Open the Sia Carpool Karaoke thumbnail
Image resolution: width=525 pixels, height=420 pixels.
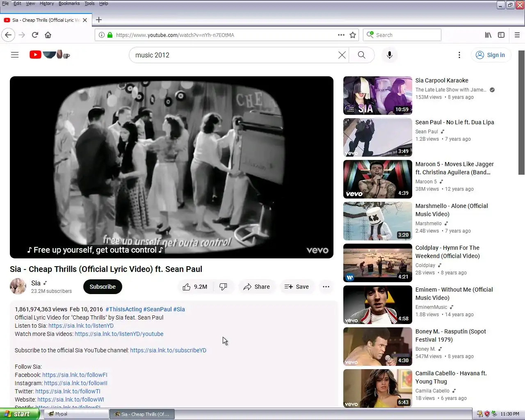click(x=378, y=96)
